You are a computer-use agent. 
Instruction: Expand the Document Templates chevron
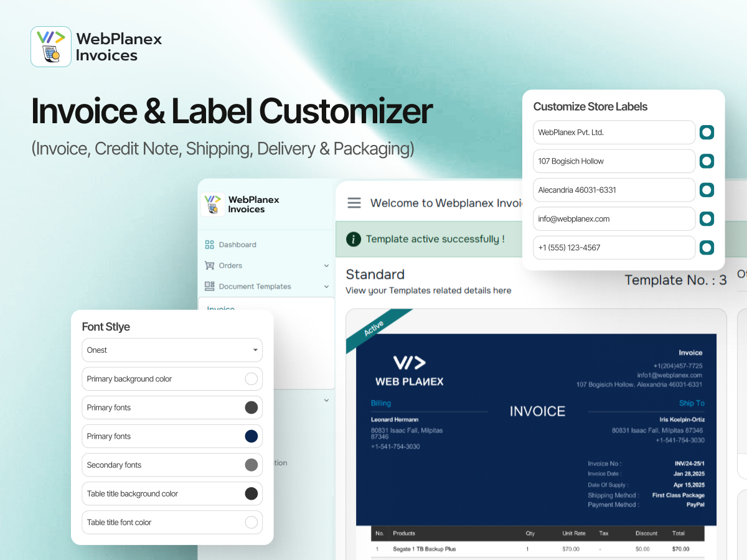coord(327,287)
